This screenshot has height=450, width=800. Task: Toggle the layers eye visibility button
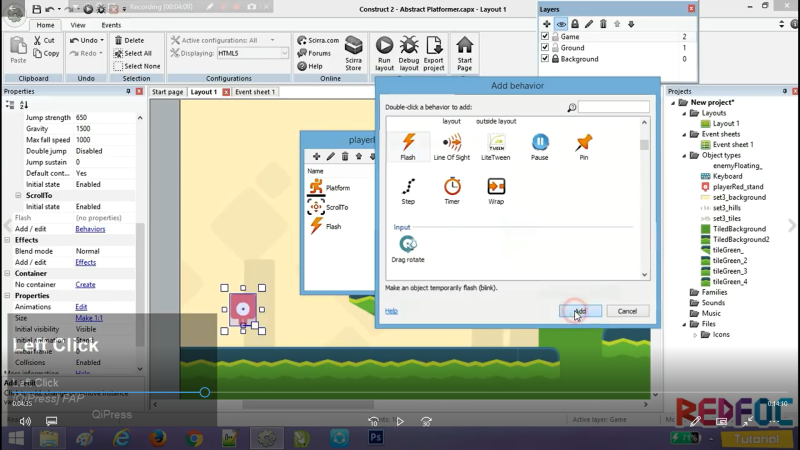(x=561, y=24)
